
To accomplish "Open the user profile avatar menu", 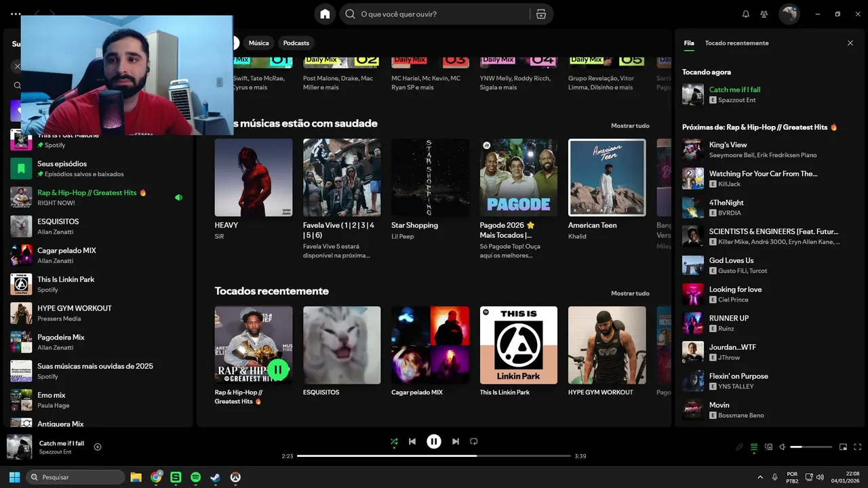I will click(789, 14).
